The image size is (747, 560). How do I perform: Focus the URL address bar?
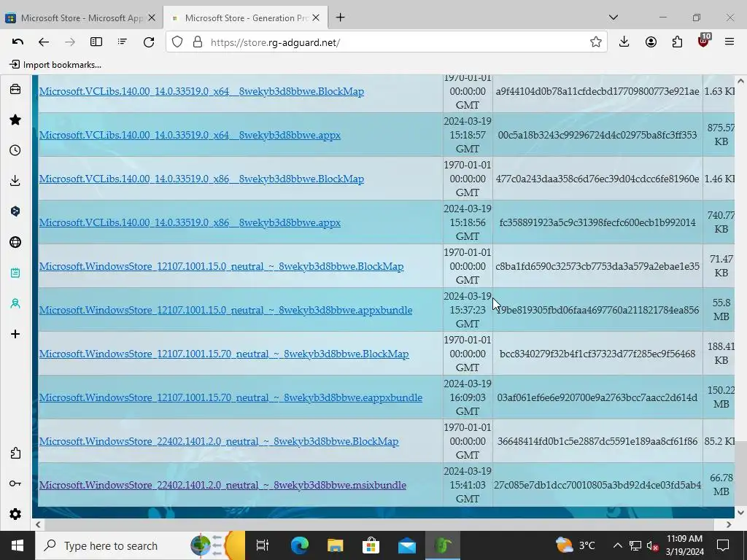click(388, 42)
